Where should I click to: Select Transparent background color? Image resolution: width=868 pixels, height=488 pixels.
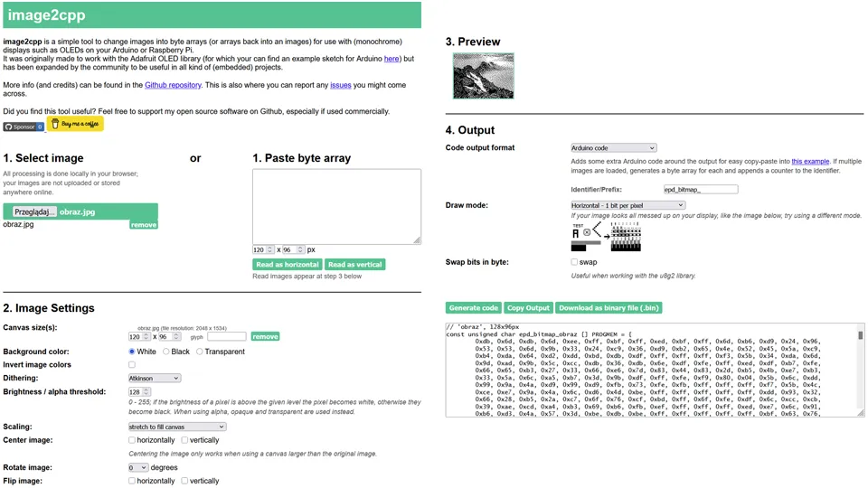coord(199,352)
